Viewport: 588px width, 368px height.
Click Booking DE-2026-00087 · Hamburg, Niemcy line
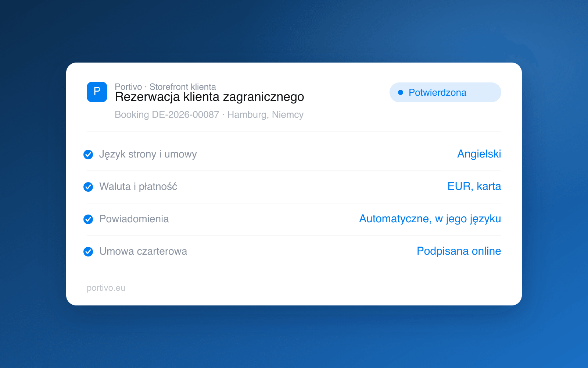point(209,114)
